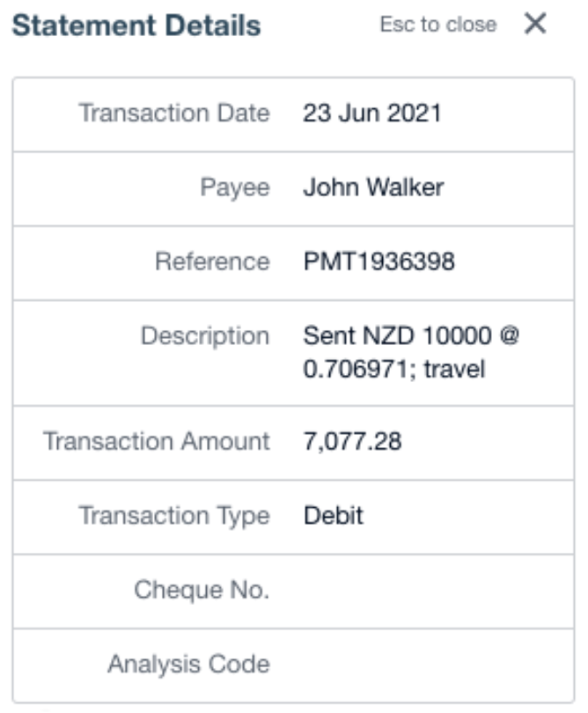Select the Description field label
588x713 pixels.
point(205,336)
